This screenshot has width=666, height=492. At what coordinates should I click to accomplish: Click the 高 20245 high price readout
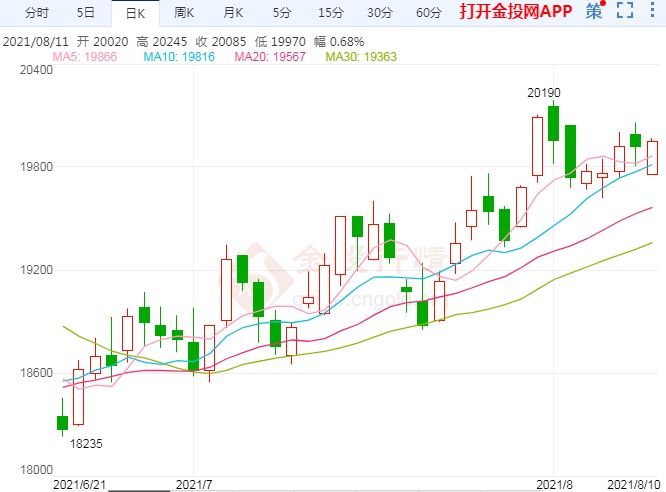(x=161, y=42)
